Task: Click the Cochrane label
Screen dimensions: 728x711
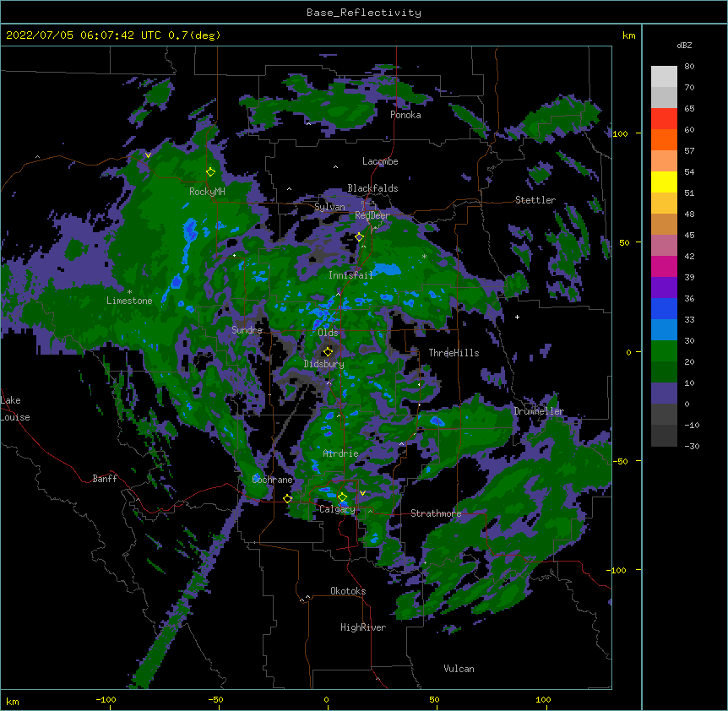Action: point(272,480)
